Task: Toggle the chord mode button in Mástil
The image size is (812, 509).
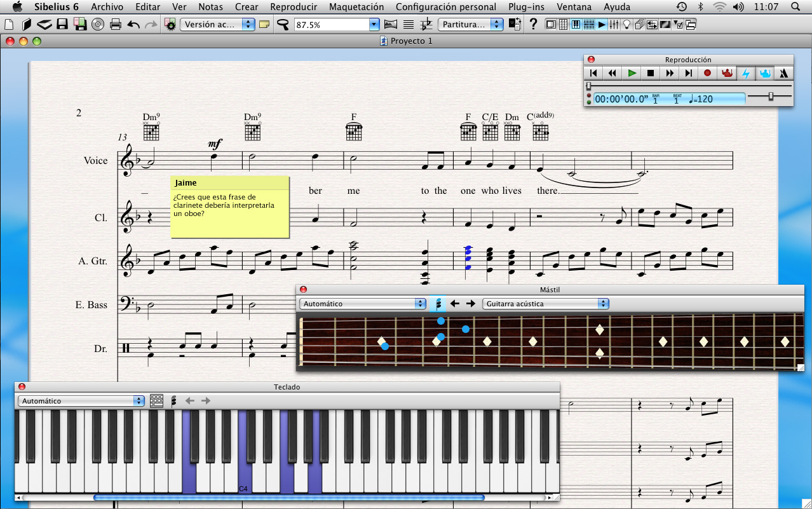Action: click(438, 304)
